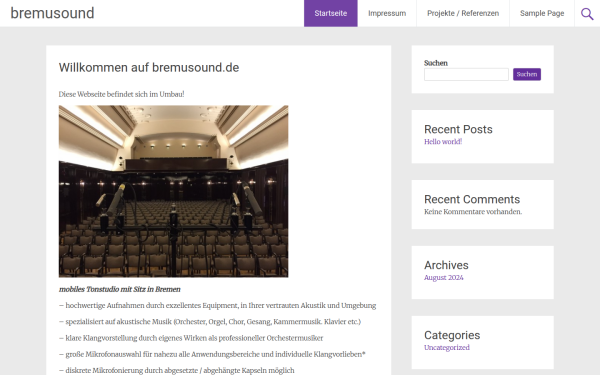Click 'mobiles Tonstudio mit Sitz in Bremen'
600x375 pixels.
[x=119, y=289]
